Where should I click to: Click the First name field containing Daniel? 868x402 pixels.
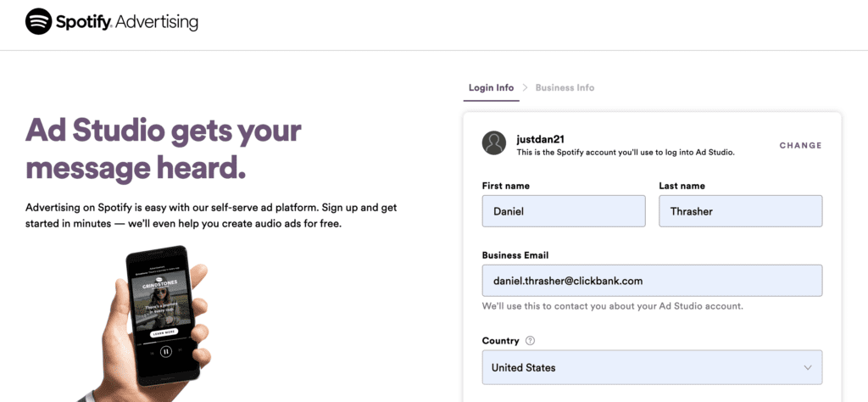(x=564, y=211)
